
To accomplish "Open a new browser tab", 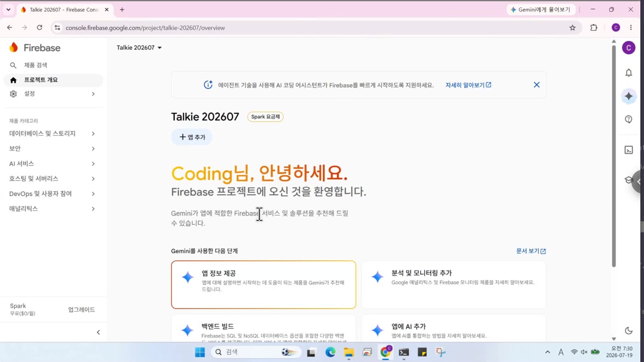I will coord(122,10).
